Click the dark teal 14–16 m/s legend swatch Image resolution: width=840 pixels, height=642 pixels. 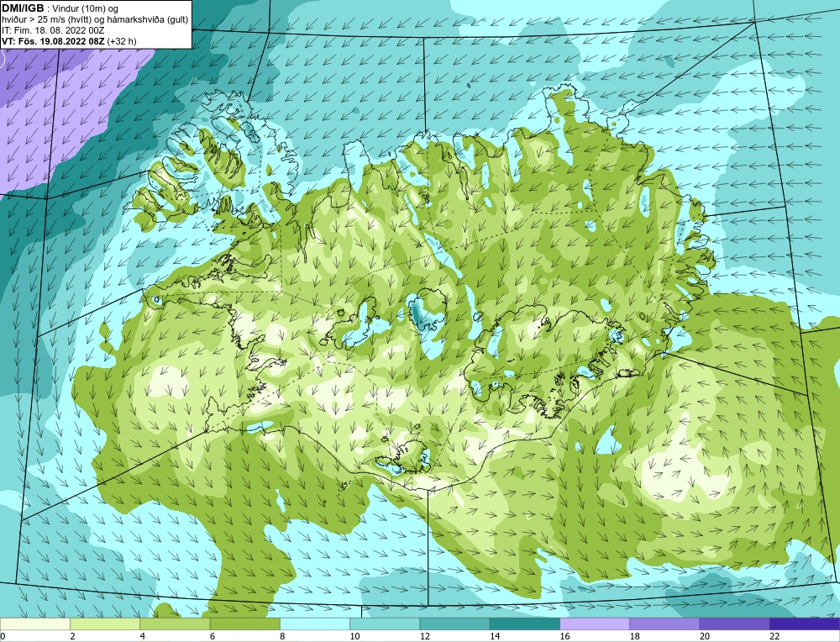click(524, 624)
